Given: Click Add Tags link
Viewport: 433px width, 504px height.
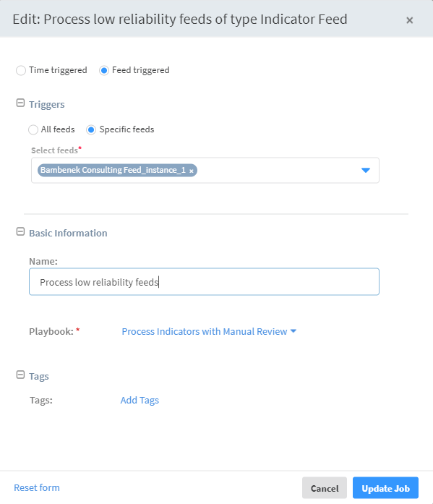Looking at the screenshot, I should [140, 400].
